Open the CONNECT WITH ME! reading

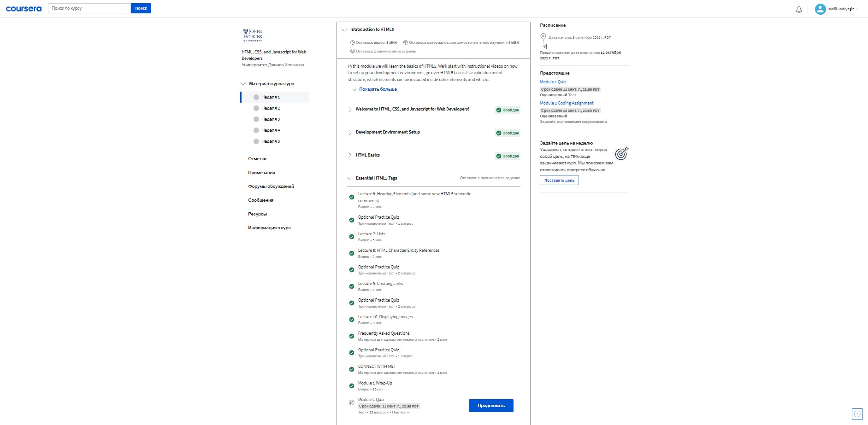[376, 367]
